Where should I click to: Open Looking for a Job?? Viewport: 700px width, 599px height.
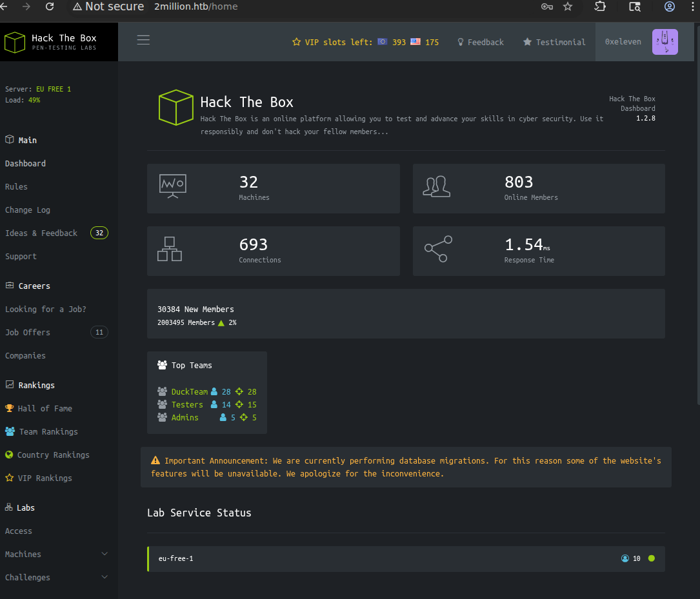(x=46, y=309)
